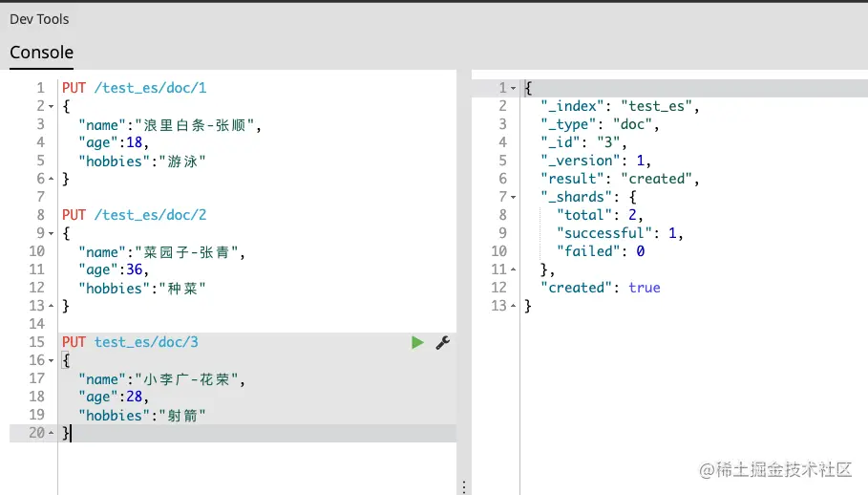
Task: Click the Dev Tools breadcrumb title
Action: coord(39,19)
